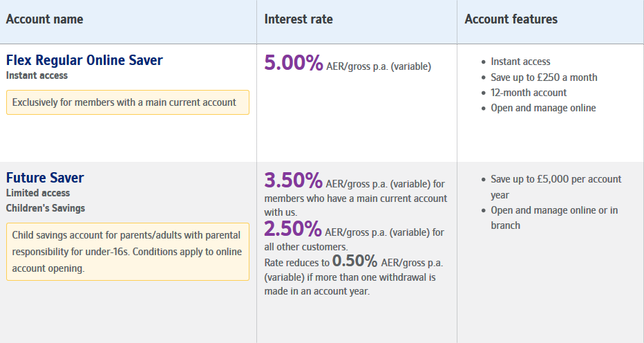Click Flex Saver's 'Open and manage online' bullet
The height and width of the screenshot is (343, 644).
tap(543, 108)
